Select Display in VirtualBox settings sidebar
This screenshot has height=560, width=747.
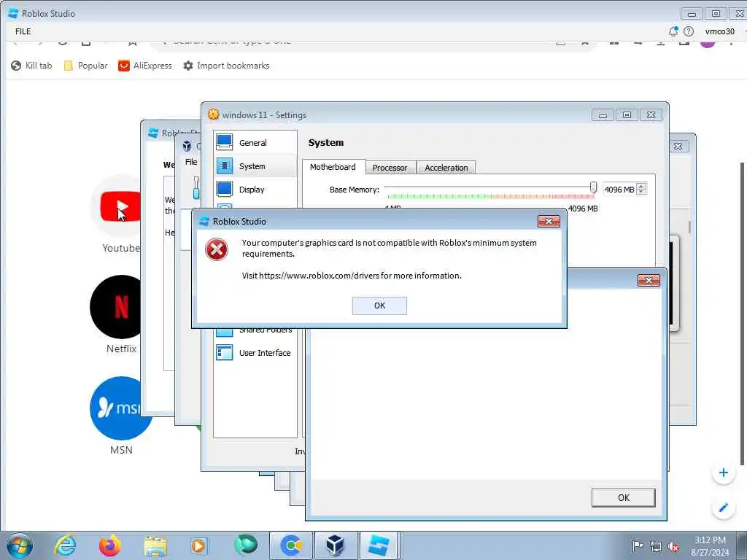(255, 189)
